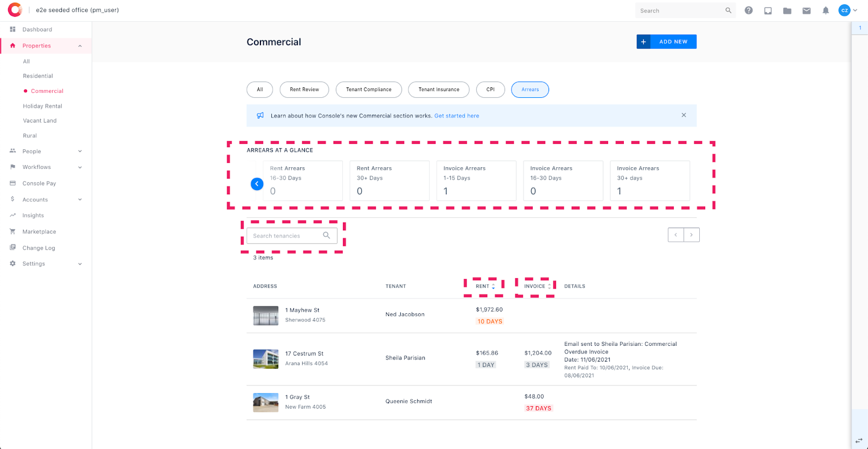Screen dimensions: 868x449
Task: Click the Console Pay card icon
Action: pos(12,184)
